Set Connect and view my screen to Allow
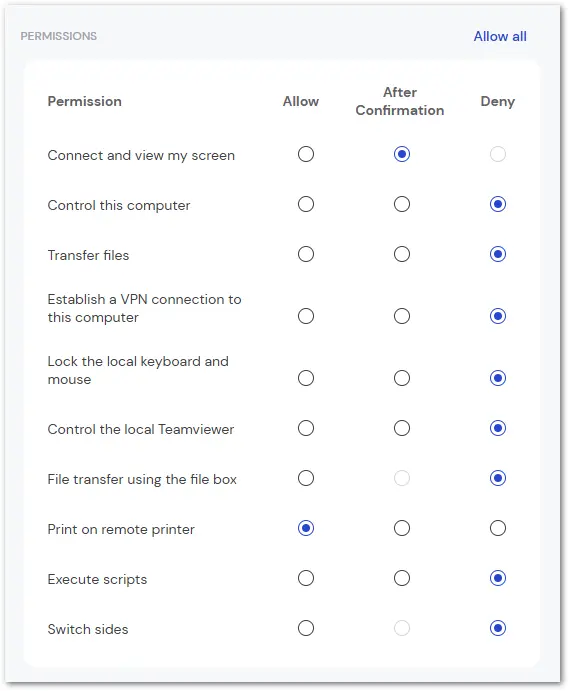Viewport: 569px width, 691px height. coord(306,154)
